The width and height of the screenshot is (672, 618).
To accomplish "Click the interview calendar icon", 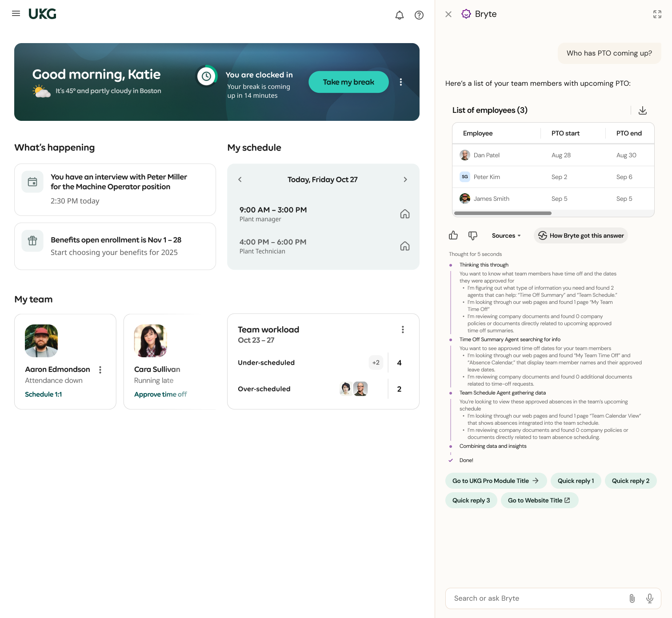I will coord(32,182).
